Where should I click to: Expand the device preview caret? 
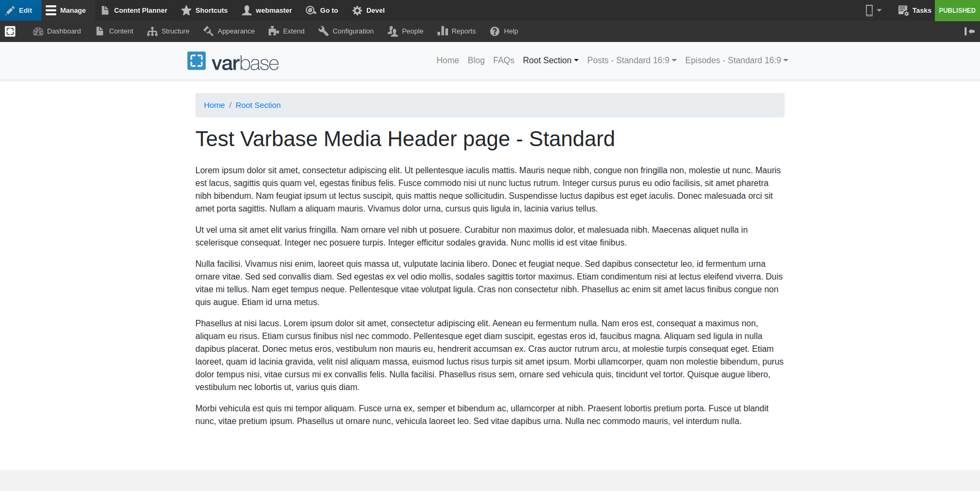pos(880,10)
